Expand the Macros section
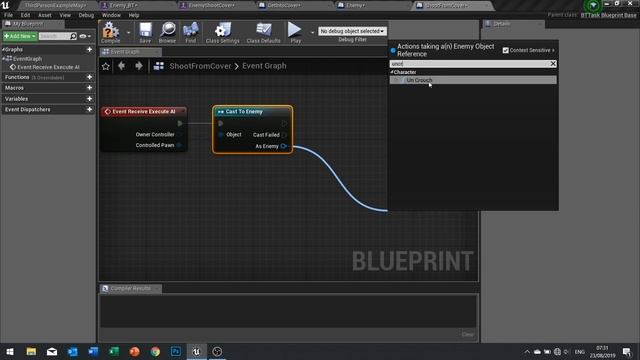The height and width of the screenshot is (360, 640). tap(14, 88)
